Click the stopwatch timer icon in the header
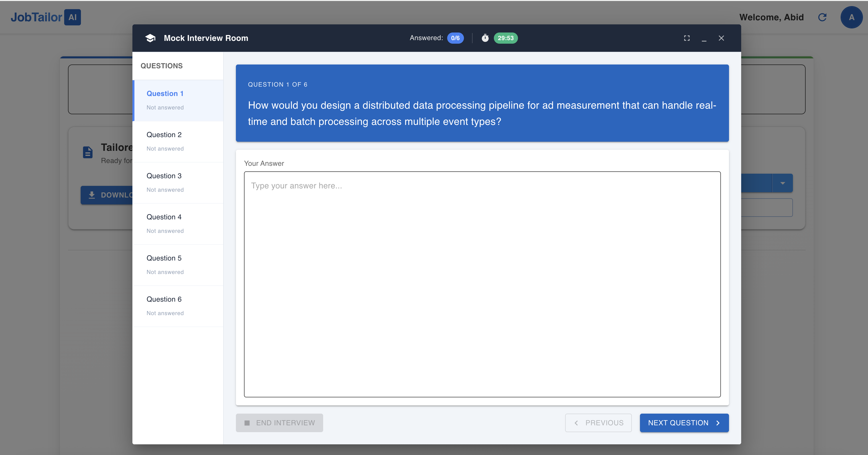The height and width of the screenshot is (455, 868). tap(485, 38)
